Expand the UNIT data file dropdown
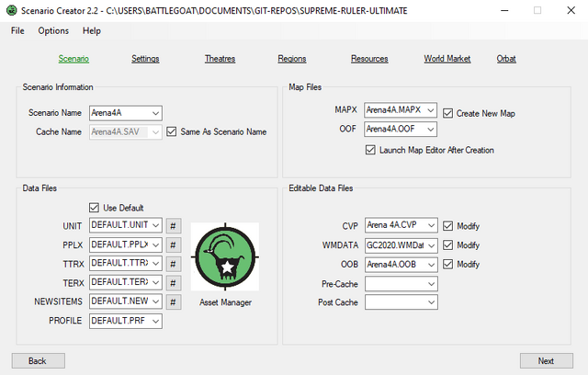The height and width of the screenshot is (375, 588). (x=155, y=225)
